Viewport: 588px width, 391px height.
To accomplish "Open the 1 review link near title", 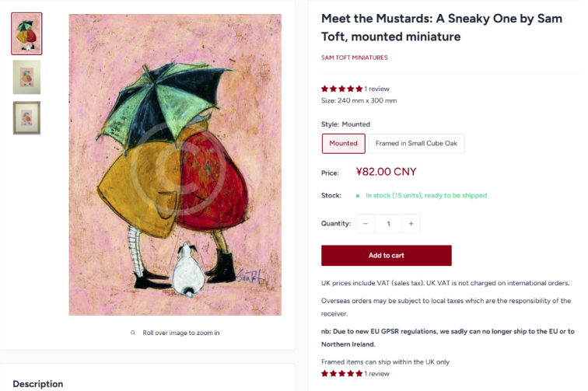I will (377, 89).
